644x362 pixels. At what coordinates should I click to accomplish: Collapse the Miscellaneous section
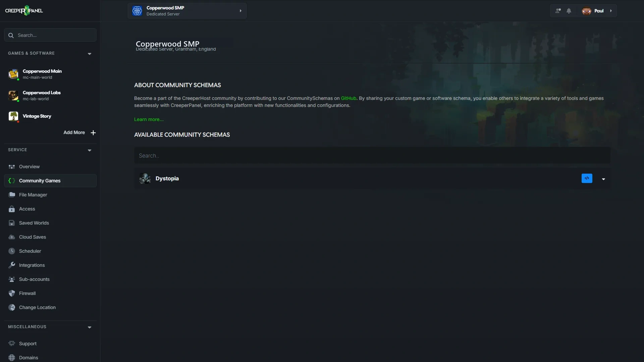click(90, 327)
